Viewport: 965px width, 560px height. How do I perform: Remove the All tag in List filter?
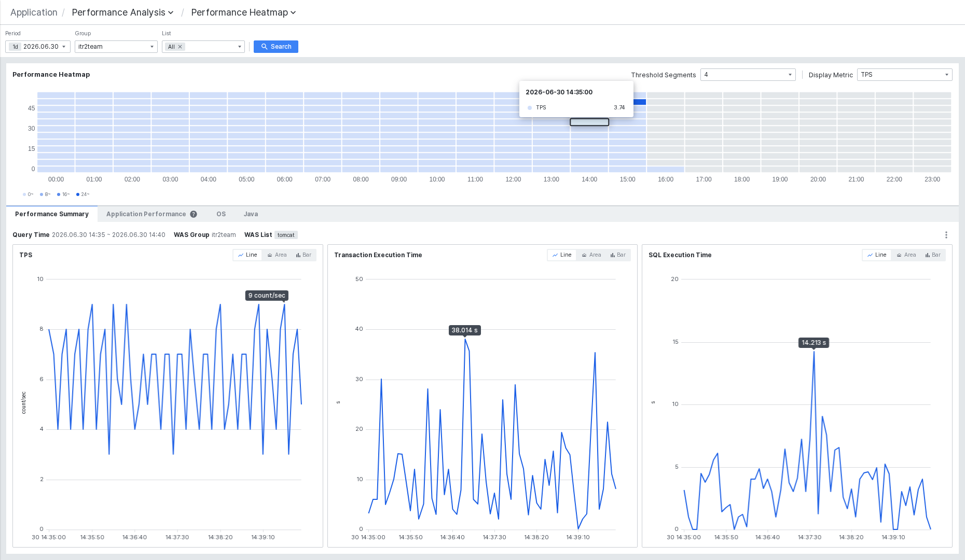pos(180,47)
